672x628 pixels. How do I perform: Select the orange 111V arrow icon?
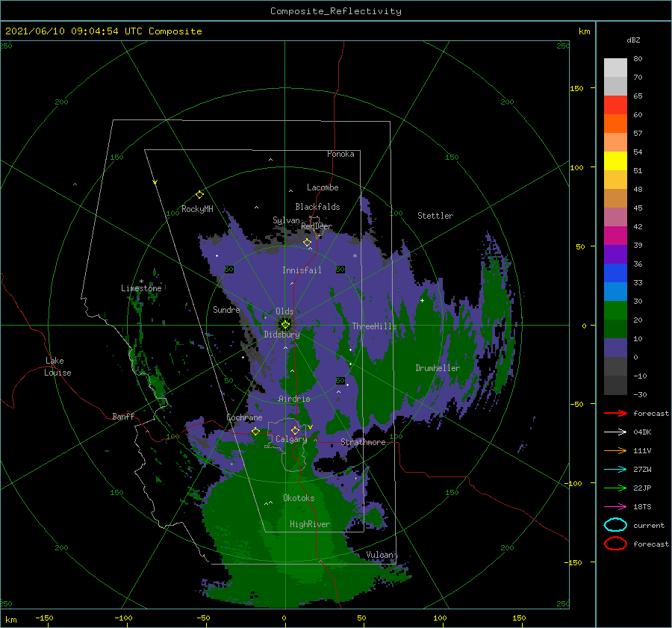(615, 450)
